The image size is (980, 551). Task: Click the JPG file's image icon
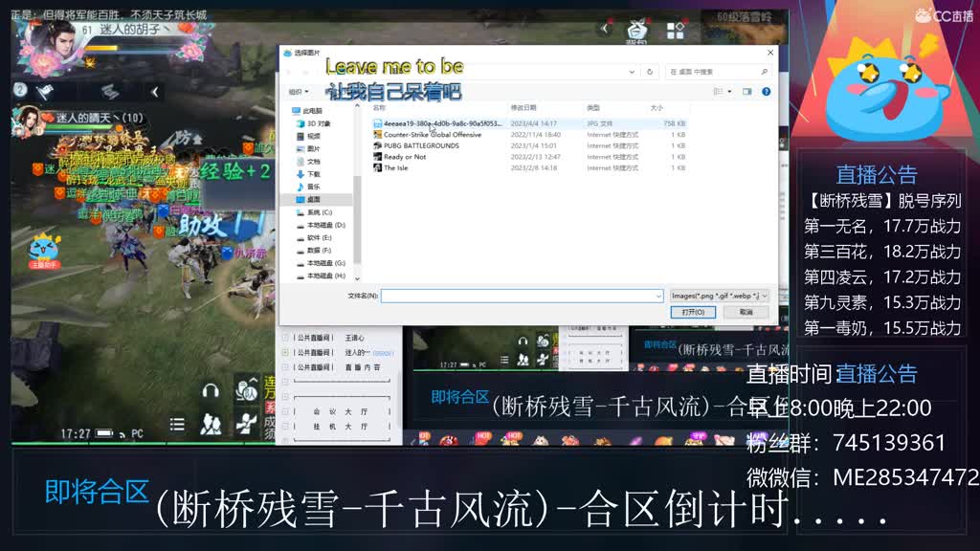click(377, 123)
